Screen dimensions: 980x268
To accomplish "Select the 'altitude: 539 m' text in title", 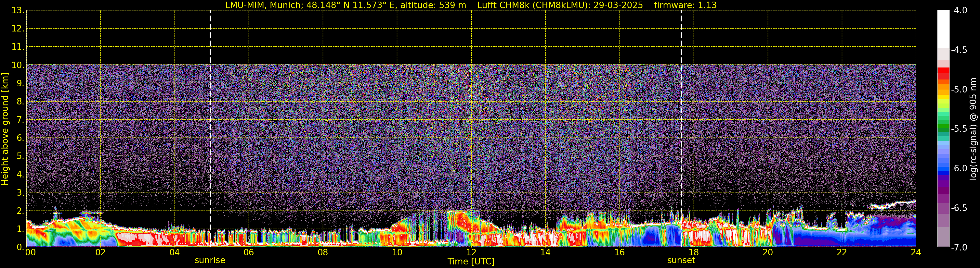I will (x=433, y=5).
